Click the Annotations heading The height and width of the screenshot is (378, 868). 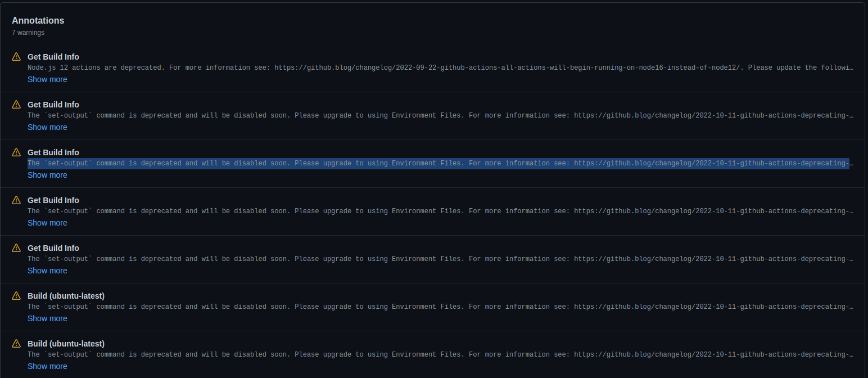click(x=38, y=20)
